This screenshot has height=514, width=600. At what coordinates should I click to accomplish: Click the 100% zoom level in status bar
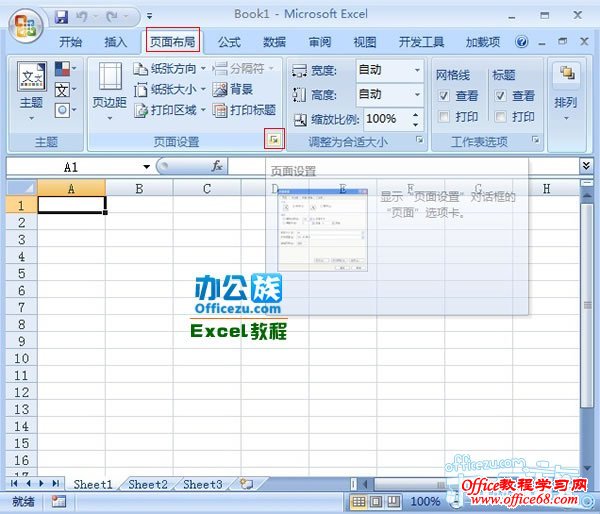tap(425, 501)
